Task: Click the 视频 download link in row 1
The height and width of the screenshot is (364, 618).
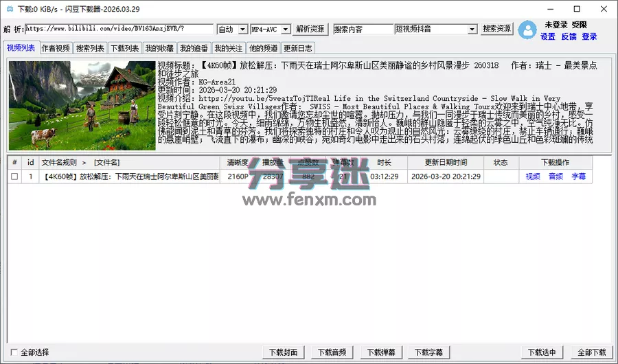Action: click(x=533, y=177)
